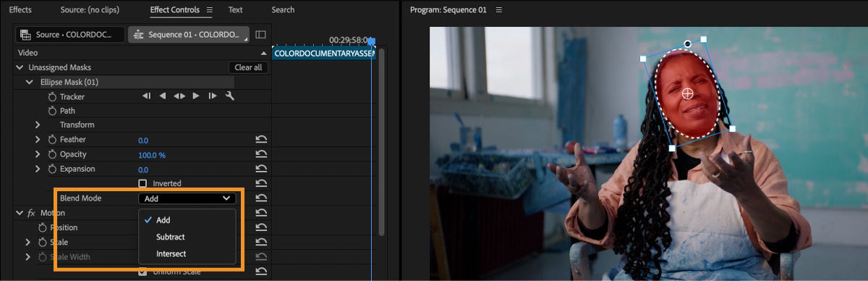Expand the Expansion property
Viewport: 868px width, 281px height.
[x=38, y=169]
